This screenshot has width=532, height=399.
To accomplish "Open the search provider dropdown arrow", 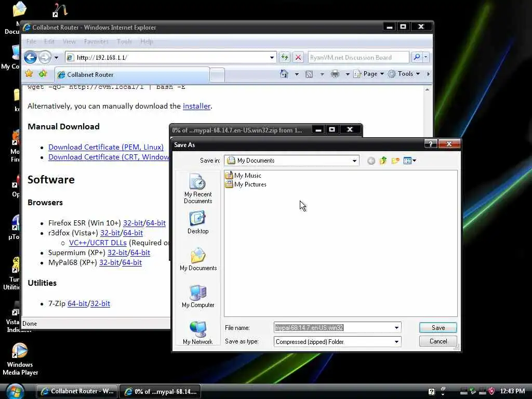I will pyautogui.click(x=426, y=57).
